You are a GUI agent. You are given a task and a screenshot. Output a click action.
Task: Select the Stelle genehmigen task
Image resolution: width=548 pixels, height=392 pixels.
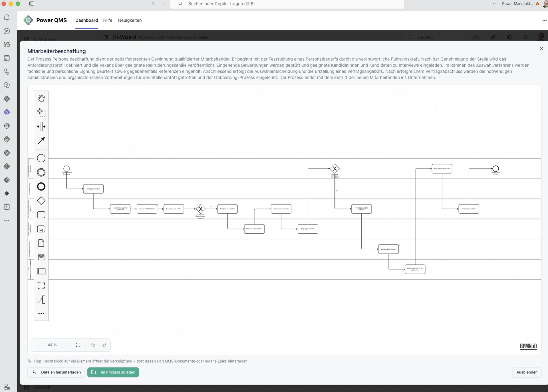93,189
